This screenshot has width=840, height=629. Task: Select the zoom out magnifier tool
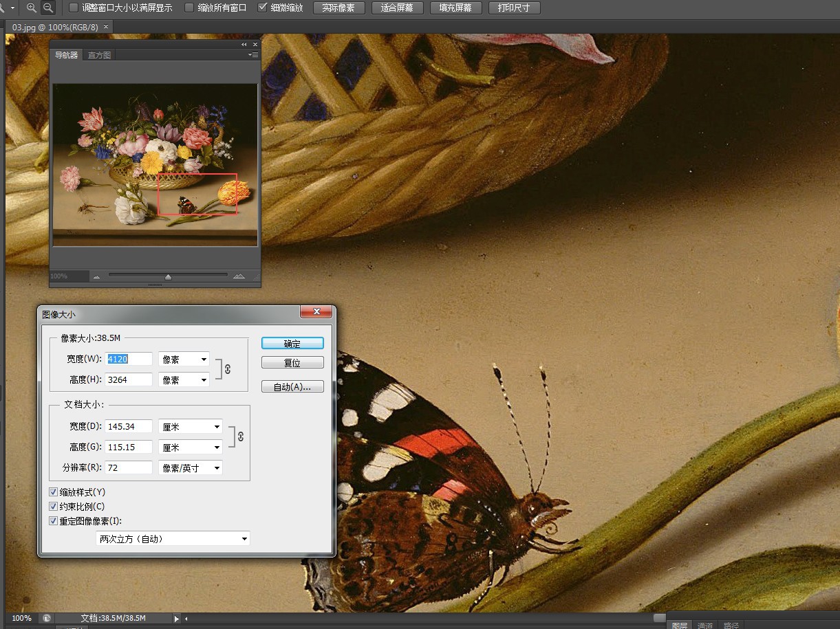pos(48,8)
